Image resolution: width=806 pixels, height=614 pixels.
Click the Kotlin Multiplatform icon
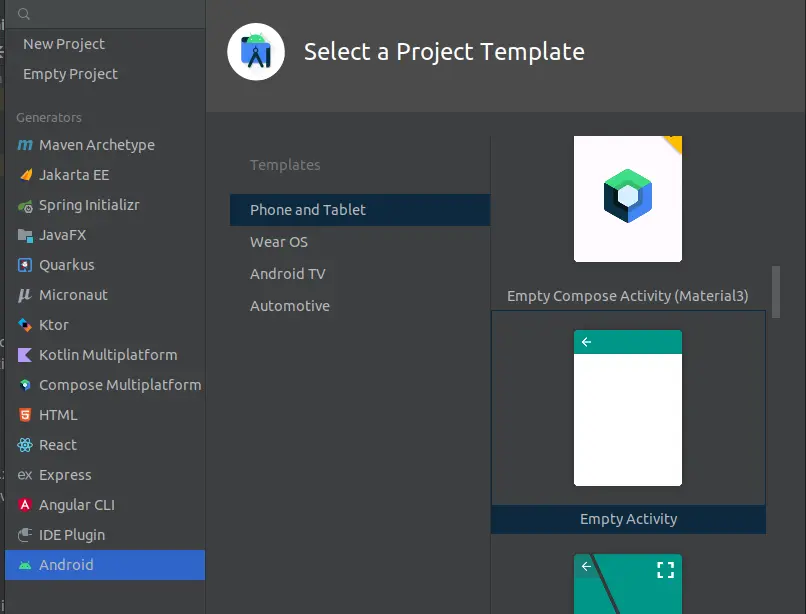[x=25, y=355]
